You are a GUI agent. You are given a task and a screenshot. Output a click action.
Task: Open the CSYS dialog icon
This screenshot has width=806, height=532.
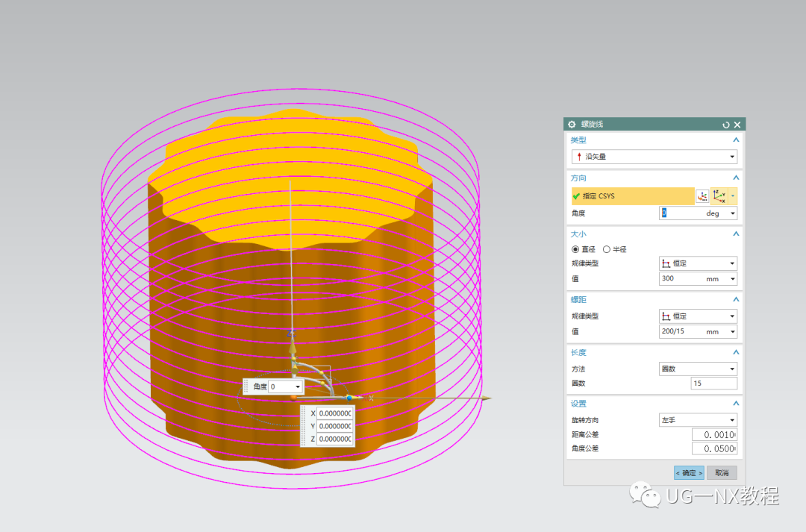coord(702,195)
